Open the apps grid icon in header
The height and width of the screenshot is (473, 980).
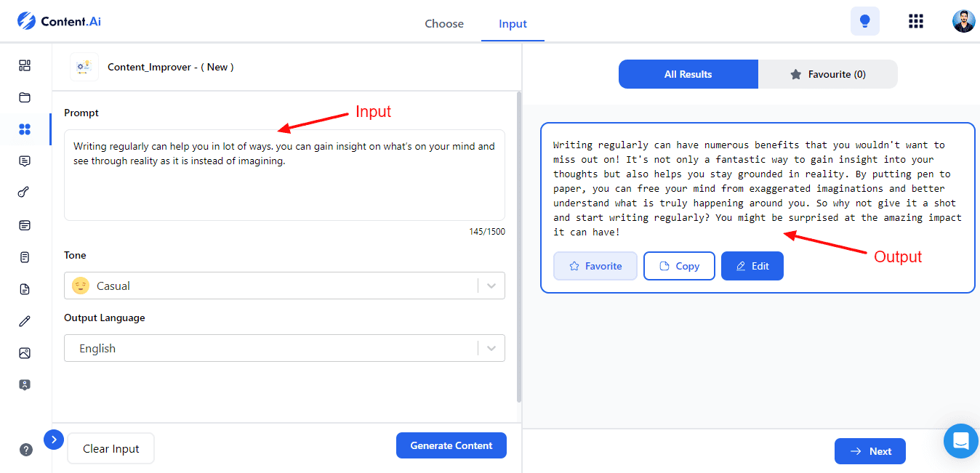pos(916,21)
